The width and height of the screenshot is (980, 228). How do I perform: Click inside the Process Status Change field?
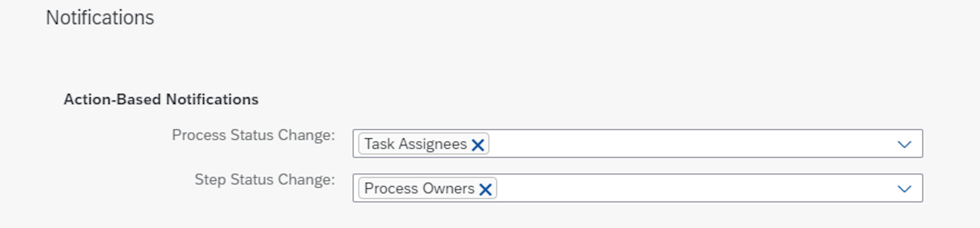click(685, 144)
